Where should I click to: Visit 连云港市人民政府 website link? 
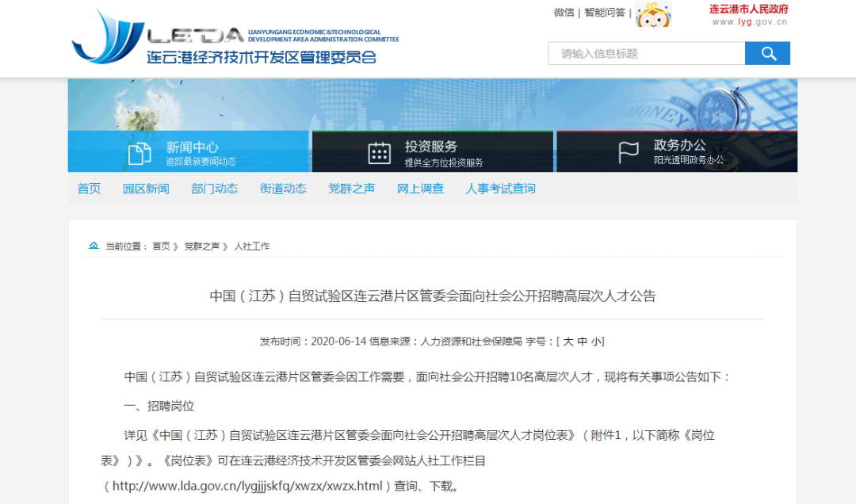click(748, 10)
